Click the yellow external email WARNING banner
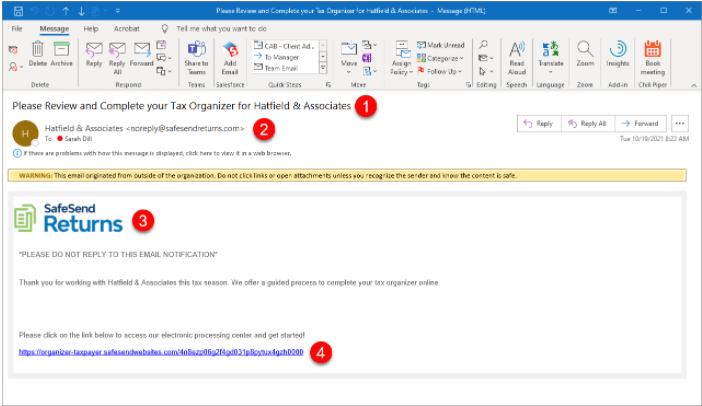702x406 pixels. click(x=347, y=175)
